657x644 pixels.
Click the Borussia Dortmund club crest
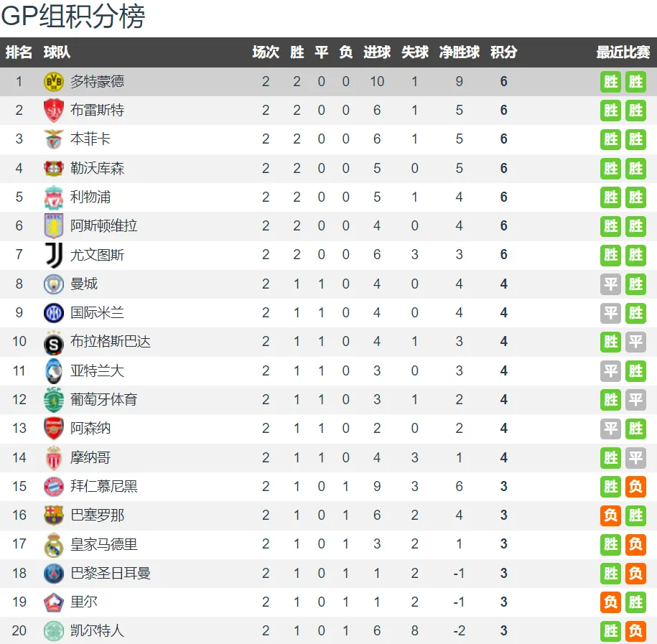54,81
